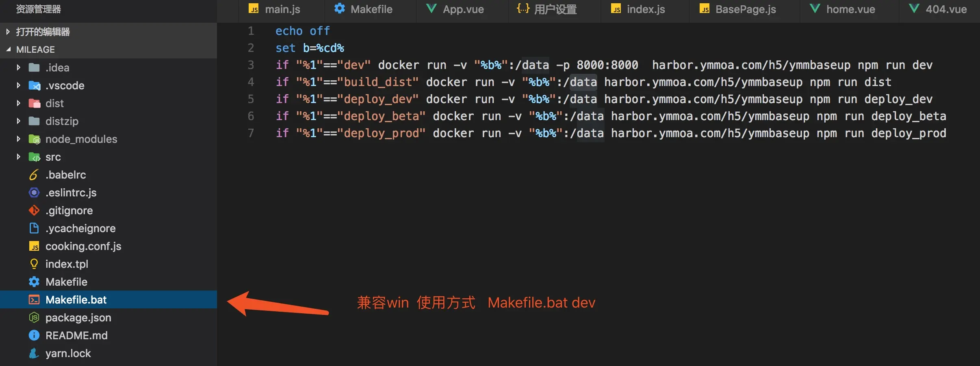Expand the dist folder
This screenshot has height=366, width=980.
point(18,103)
